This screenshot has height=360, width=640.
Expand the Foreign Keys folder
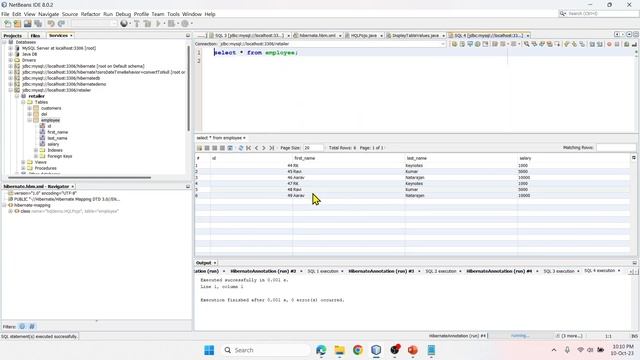pyautogui.click(x=36, y=156)
